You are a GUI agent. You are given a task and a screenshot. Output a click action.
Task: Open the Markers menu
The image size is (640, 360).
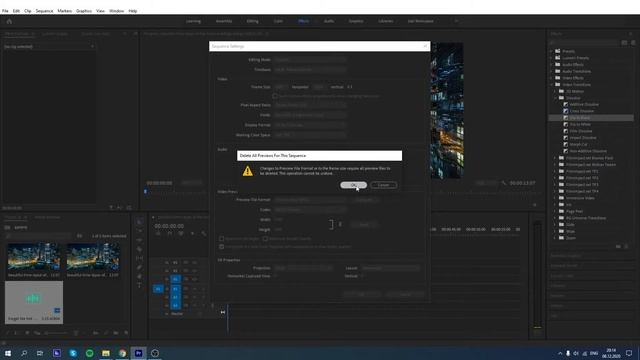point(64,11)
